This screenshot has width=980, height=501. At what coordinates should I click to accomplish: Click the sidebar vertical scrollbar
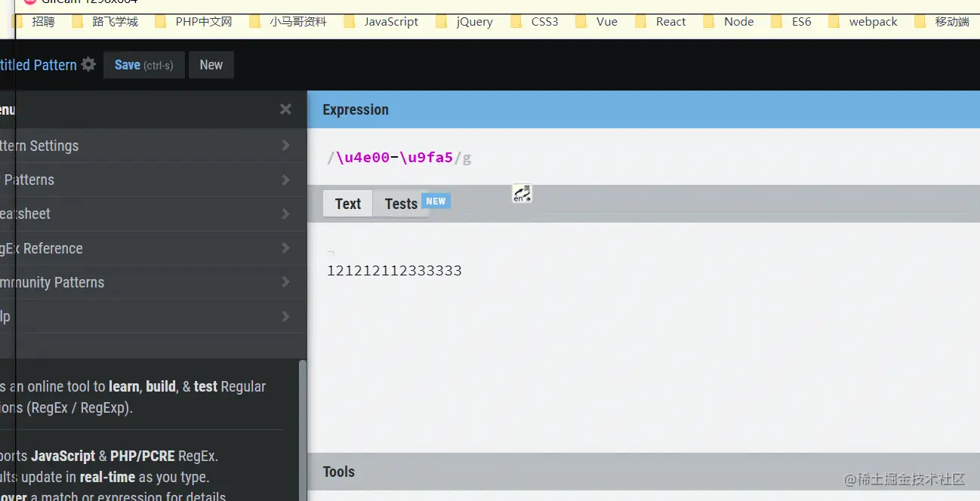304,430
